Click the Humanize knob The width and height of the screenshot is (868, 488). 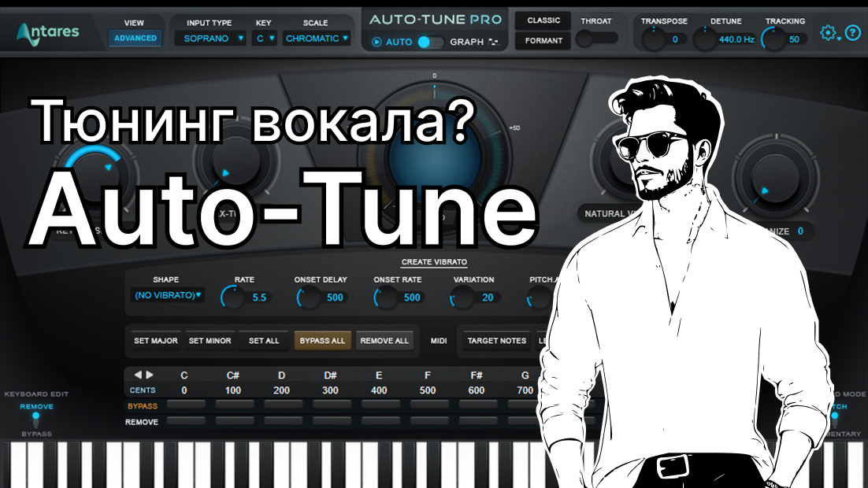click(775, 178)
